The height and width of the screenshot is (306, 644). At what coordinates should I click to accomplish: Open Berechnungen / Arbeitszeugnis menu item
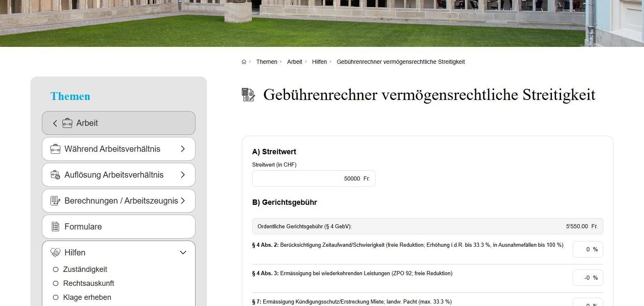(x=119, y=201)
